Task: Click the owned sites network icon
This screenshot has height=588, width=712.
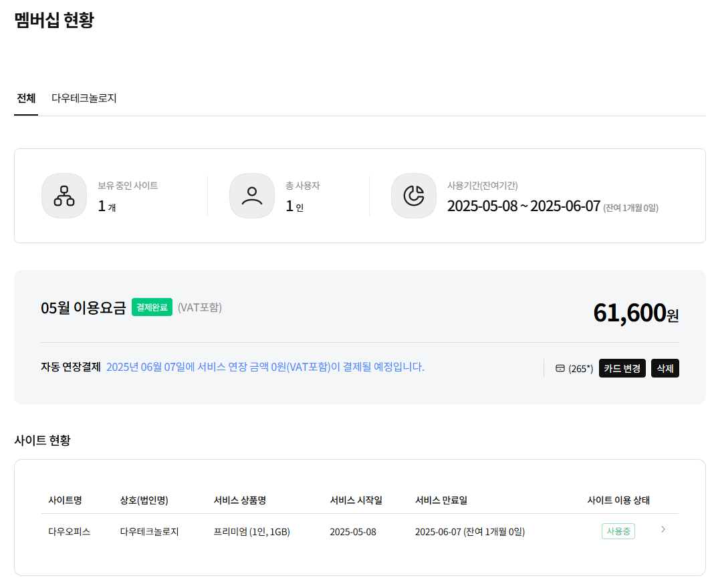Action: [x=64, y=196]
